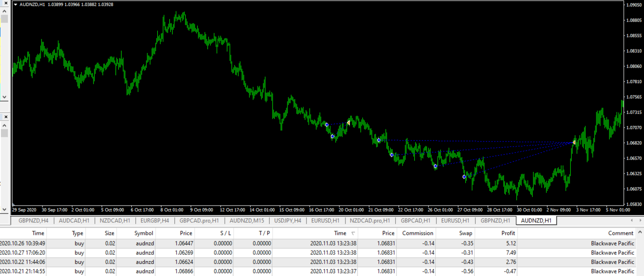Select trade row opened 2020.10.22 11:44:06
This screenshot has height=276, width=644.
click(318, 262)
